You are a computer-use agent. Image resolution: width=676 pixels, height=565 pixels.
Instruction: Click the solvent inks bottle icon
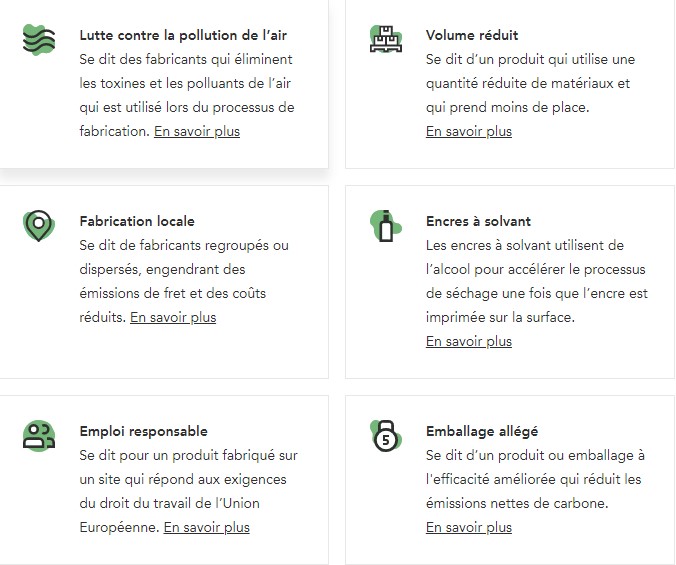(385, 226)
